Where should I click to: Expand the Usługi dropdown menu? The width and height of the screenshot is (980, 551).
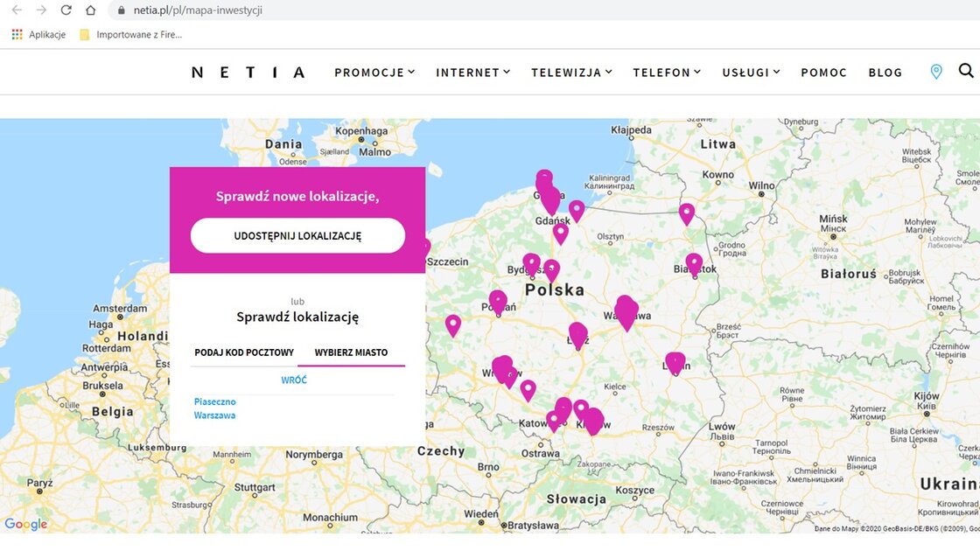click(x=750, y=73)
